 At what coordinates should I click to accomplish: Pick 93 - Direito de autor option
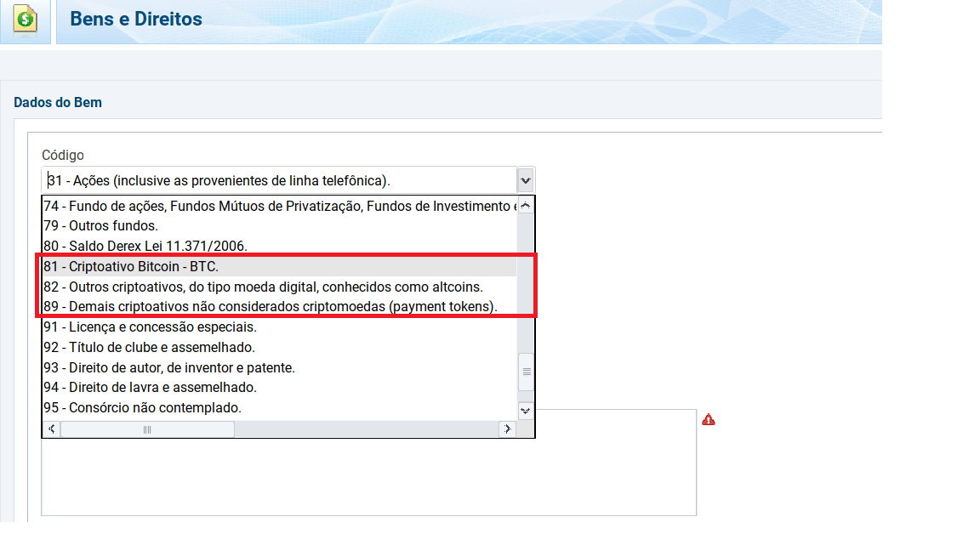pyautogui.click(x=168, y=367)
